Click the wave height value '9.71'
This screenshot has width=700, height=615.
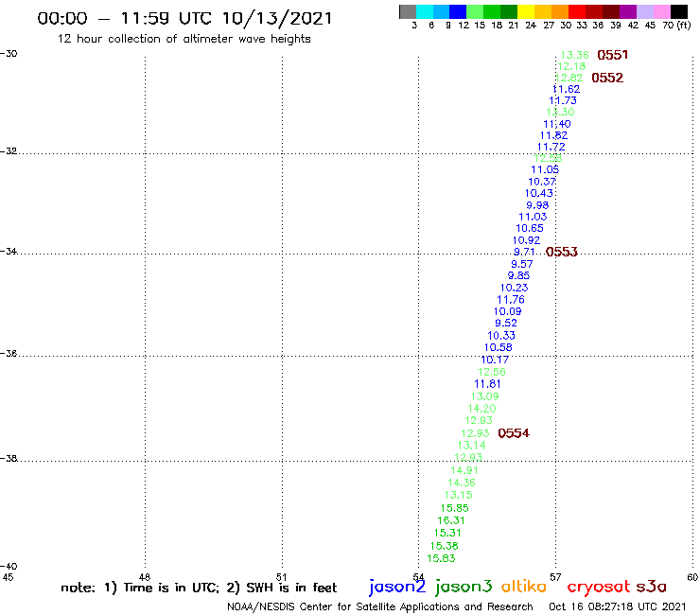[x=524, y=252]
